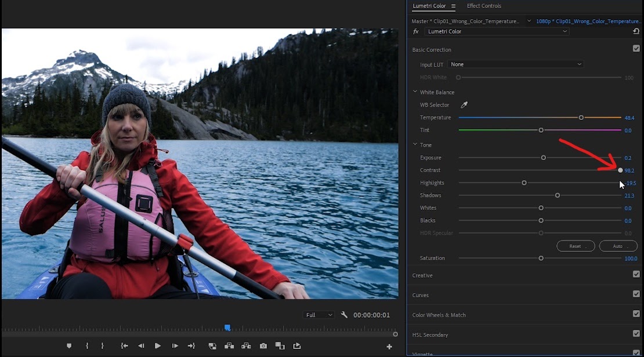Open the button editor plus icon
Screen dimensions: 644x357
(389, 347)
